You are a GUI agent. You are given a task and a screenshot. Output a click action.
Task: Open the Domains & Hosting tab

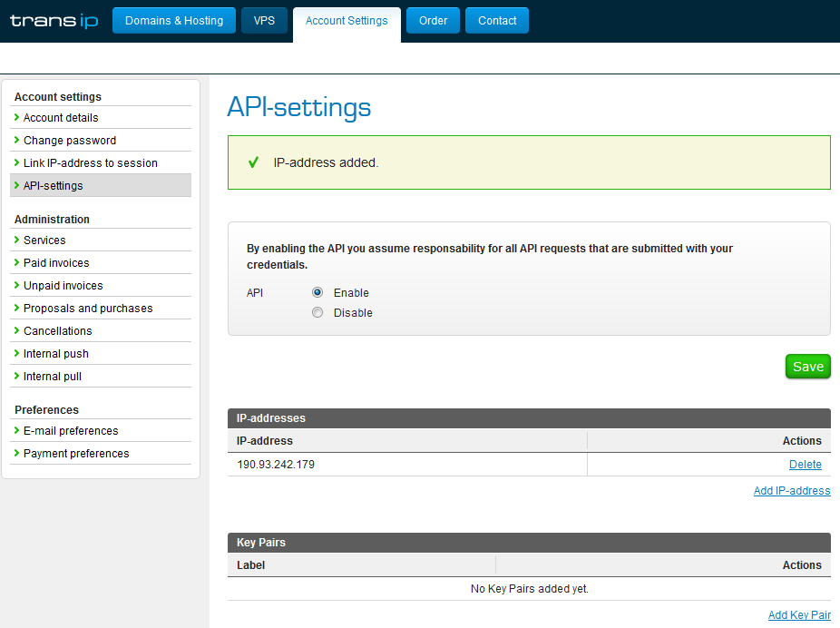click(x=174, y=20)
